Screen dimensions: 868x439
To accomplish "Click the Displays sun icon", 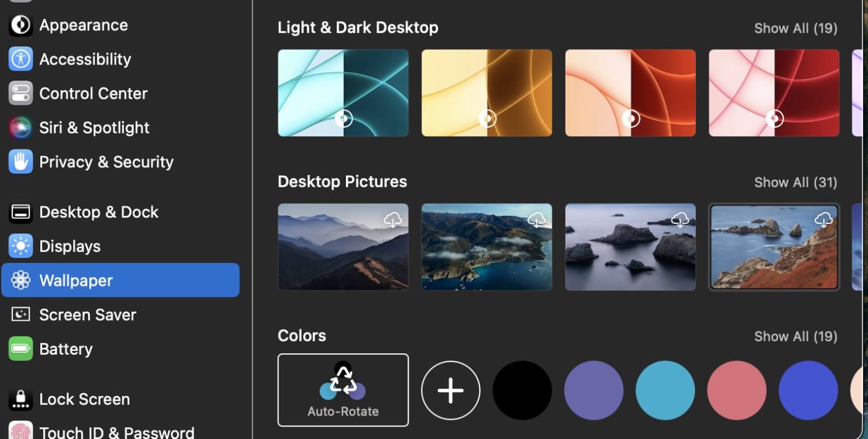I will tap(20, 246).
